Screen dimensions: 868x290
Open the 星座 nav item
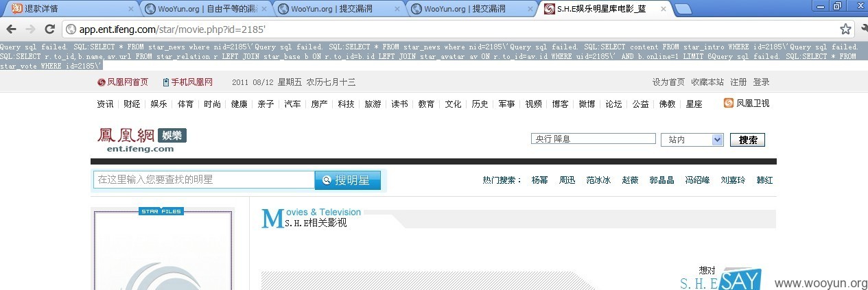coord(694,104)
